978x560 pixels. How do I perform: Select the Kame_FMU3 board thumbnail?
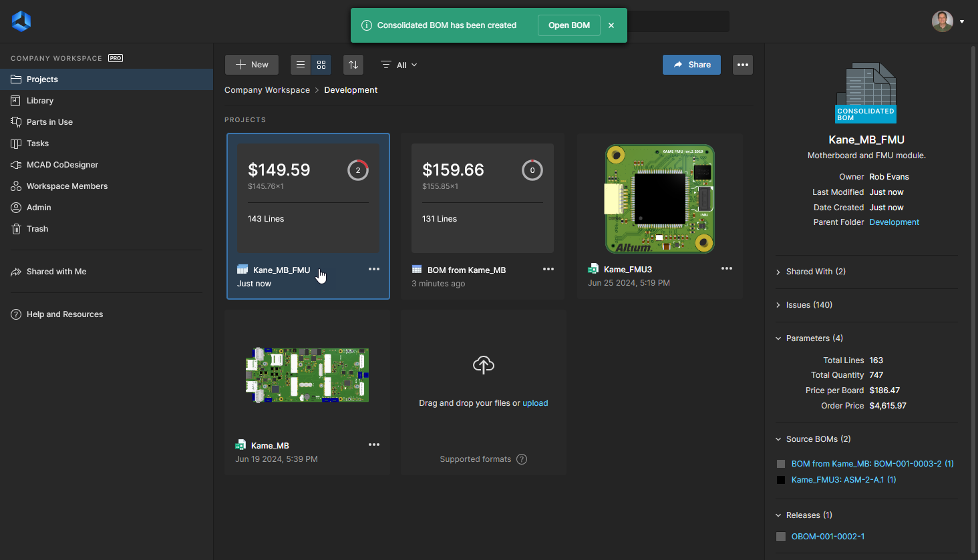pos(660,199)
